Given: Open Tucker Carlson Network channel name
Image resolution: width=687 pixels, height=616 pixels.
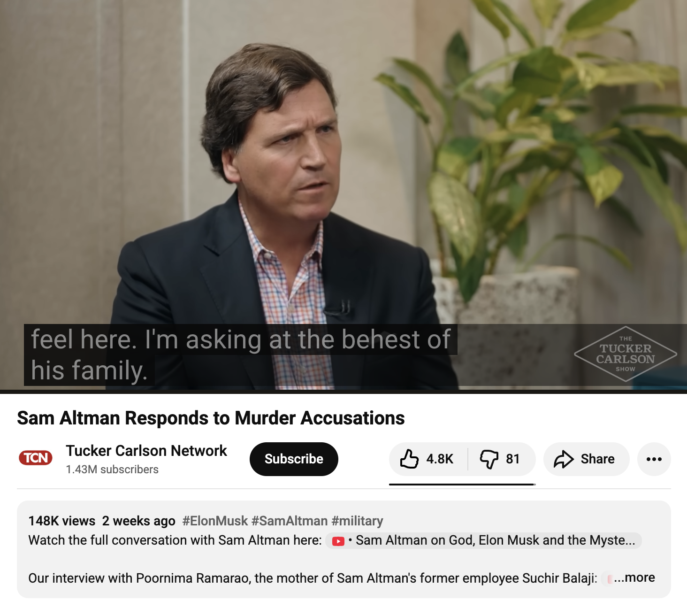Looking at the screenshot, I should click(x=146, y=451).
